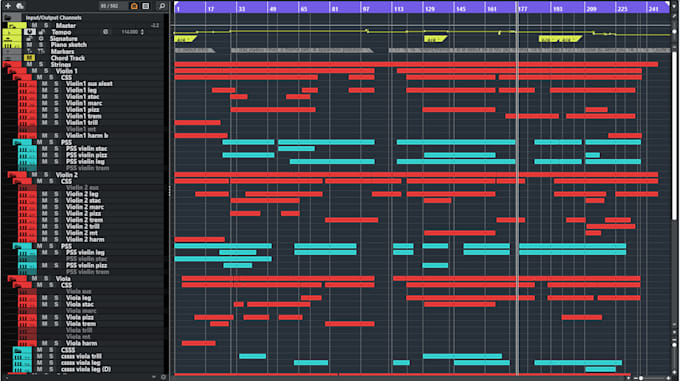Click the yellow button on Chord Track
This screenshot has height=381, width=680.
tap(29, 58)
